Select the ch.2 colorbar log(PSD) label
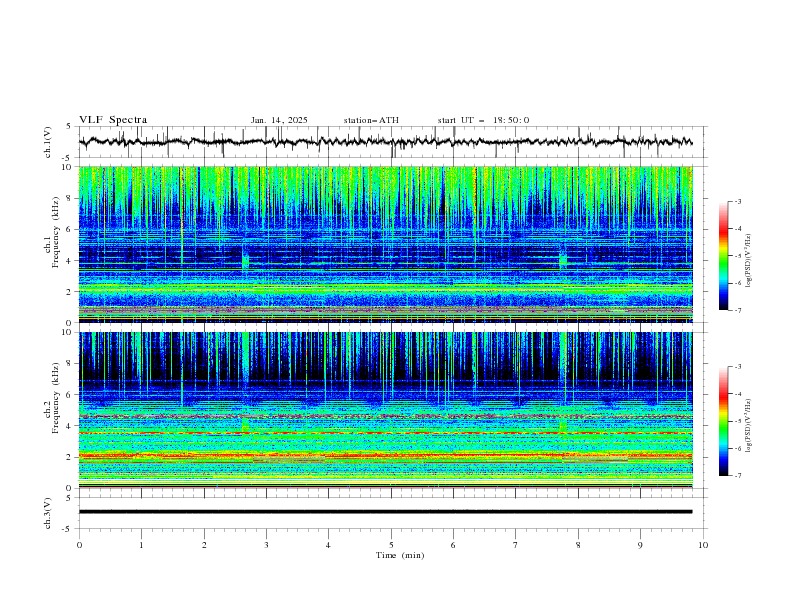The height and width of the screenshot is (612, 792). pyautogui.click(x=750, y=425)
